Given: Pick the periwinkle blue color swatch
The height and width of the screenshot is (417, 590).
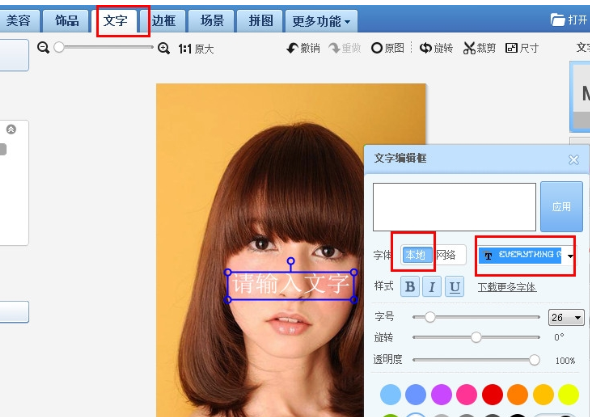Looking at the screenshot, I should pyautogui.click(x=416, y=394).
